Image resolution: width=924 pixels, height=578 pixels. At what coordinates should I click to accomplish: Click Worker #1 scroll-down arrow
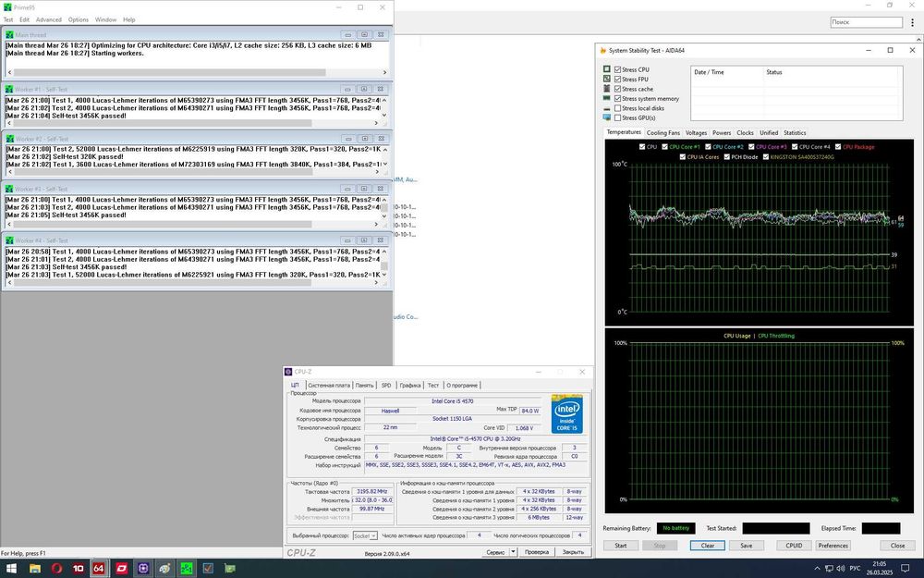(x=384, y=115)
